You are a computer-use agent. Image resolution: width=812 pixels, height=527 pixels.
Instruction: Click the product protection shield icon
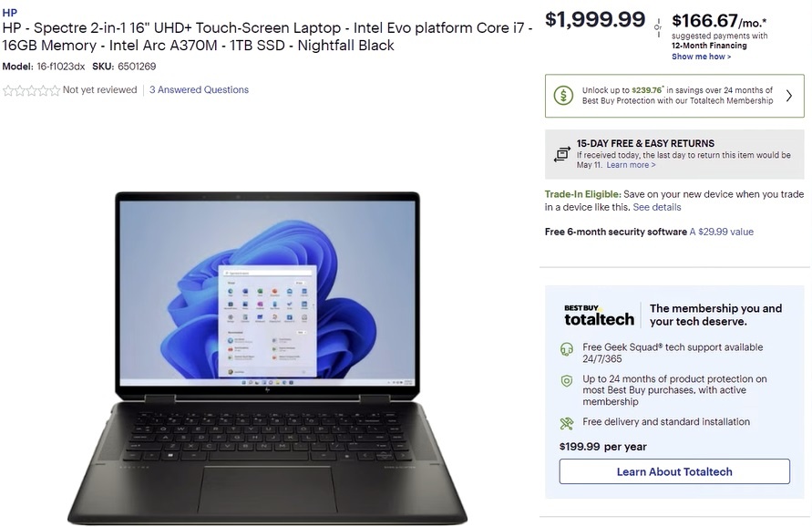[567, 381]
